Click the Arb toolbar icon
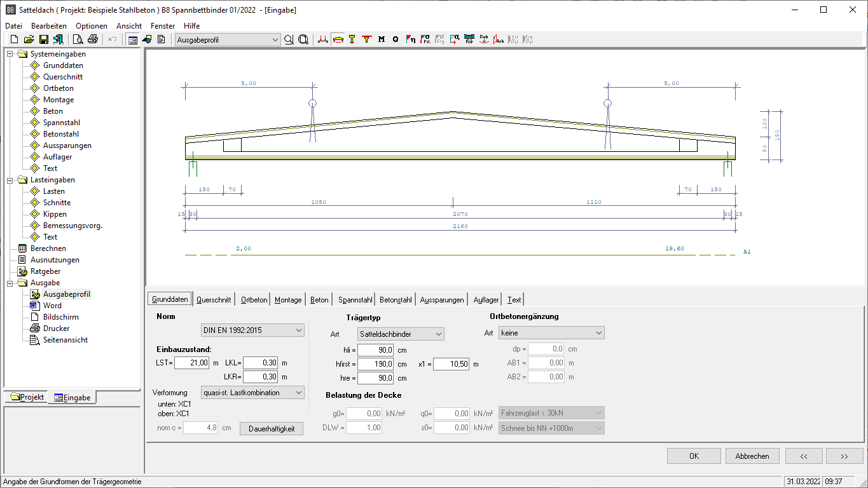Viewport: 868px width, 488px height. [x=499, y=39]
